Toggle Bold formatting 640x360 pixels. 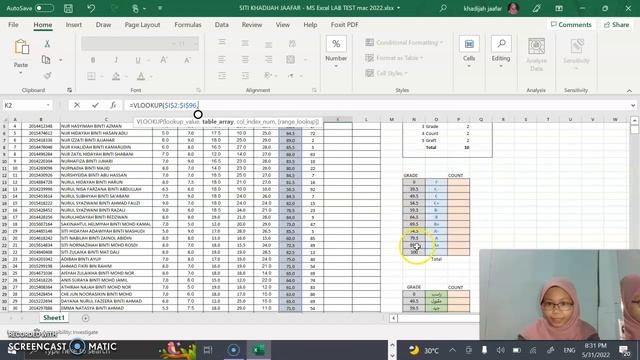pos(93,60)
